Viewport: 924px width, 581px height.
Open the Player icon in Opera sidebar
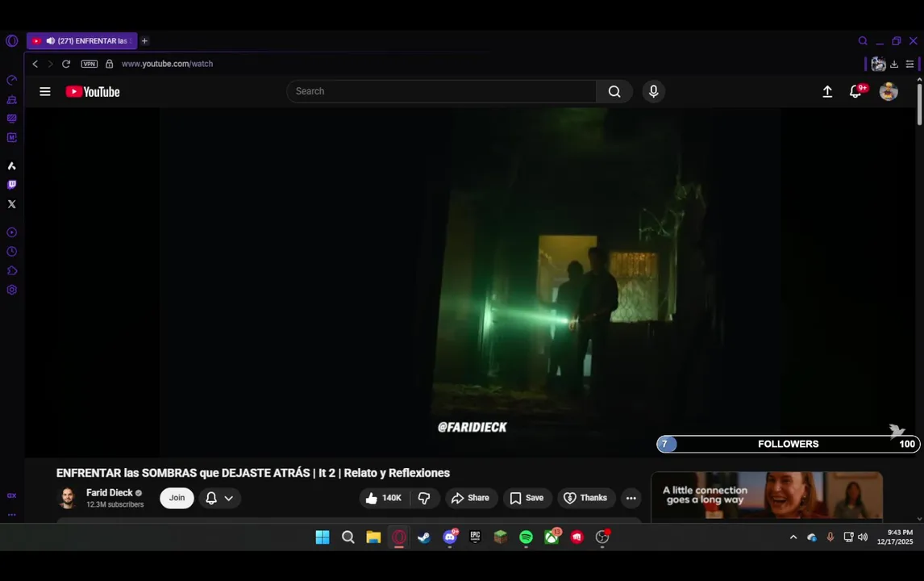12,232
